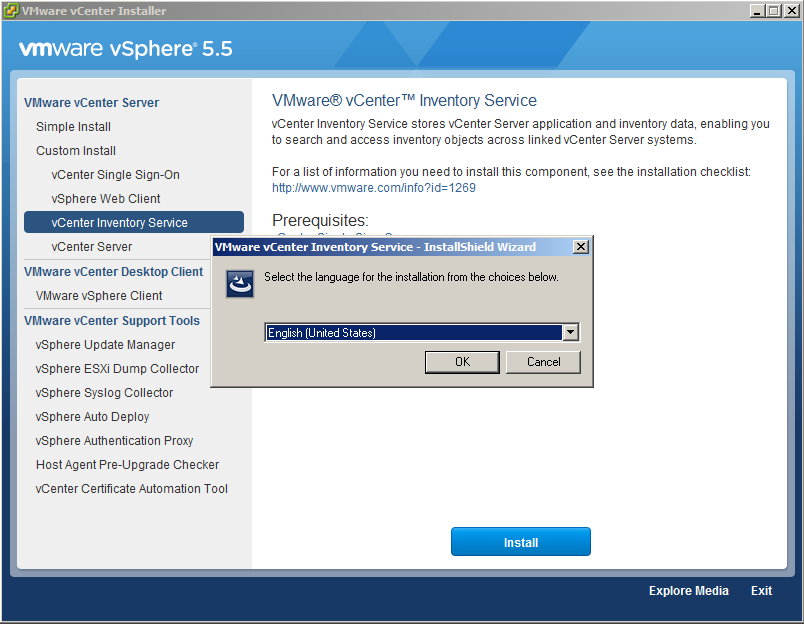Choose vSphere Update Manager

tap(105, 345)
